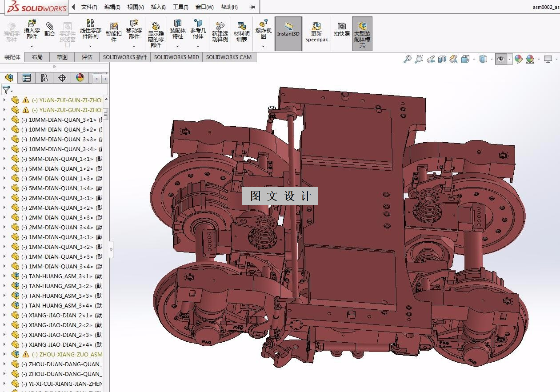Open the 工具(T) menu
The width and height of the screenshot is (560, 392).
pos(180,7)
